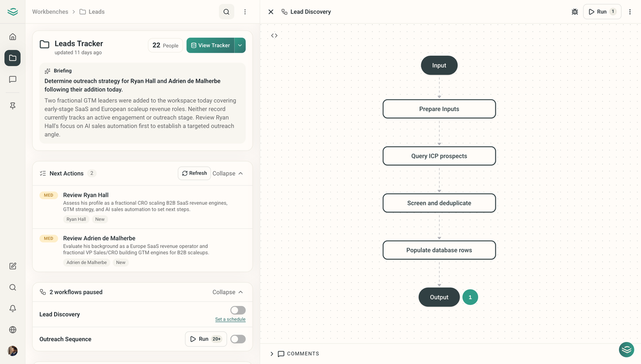The height and width of the screenshot is (364, 641).
Task: Click the View Tracker button
Action: point(210,45)
